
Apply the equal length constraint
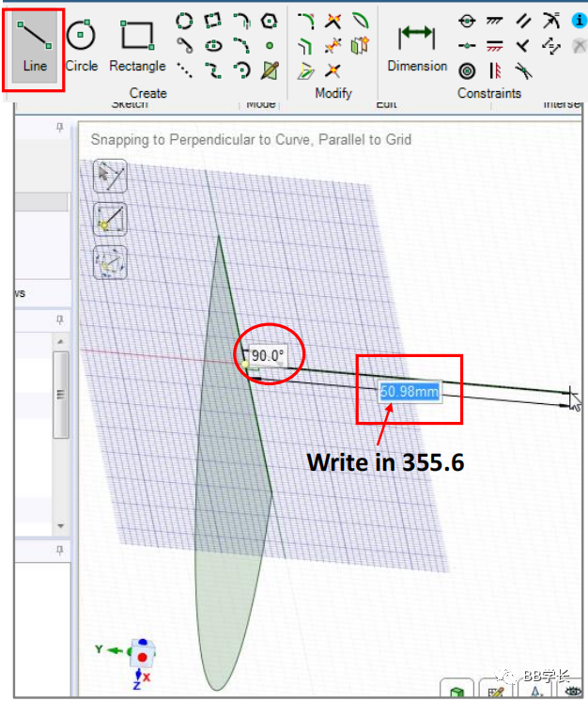[551, 46]
